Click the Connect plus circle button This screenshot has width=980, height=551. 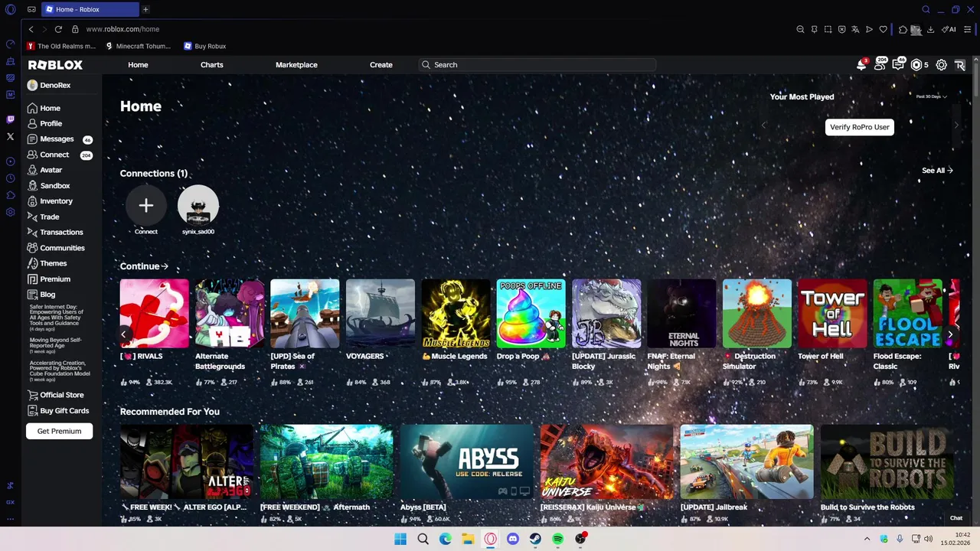(146, 205)
